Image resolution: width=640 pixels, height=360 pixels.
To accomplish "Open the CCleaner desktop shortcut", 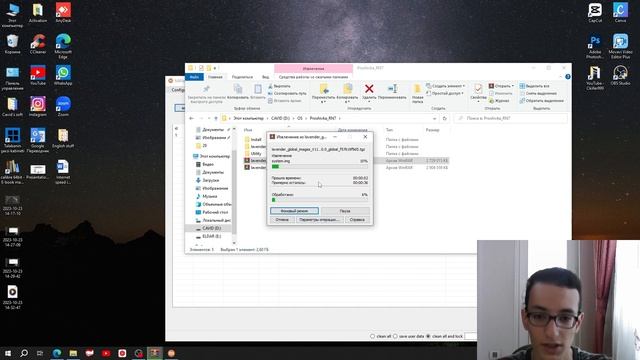I will point(38,44).
